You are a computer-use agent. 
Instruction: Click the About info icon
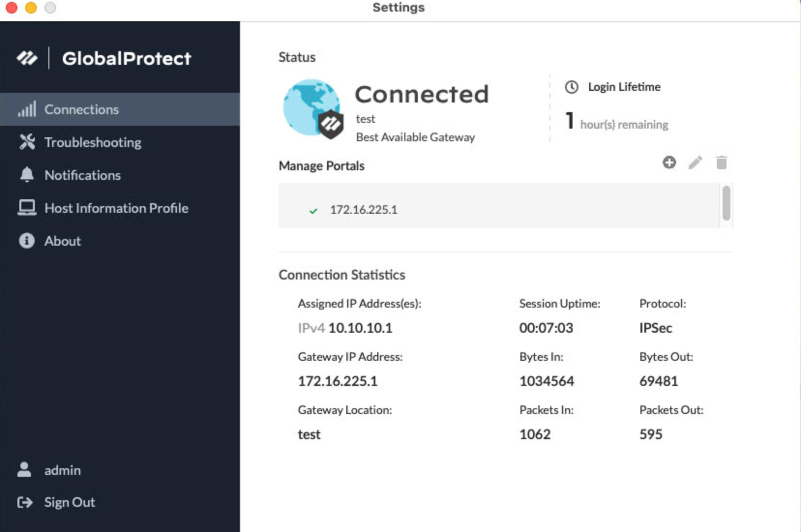[27, 240]
